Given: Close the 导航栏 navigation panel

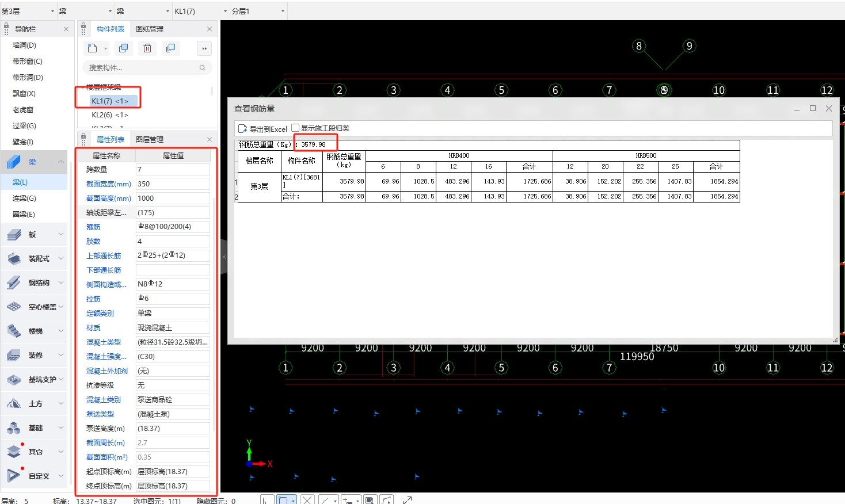Looking at the screenshot, I should point(66,29).
